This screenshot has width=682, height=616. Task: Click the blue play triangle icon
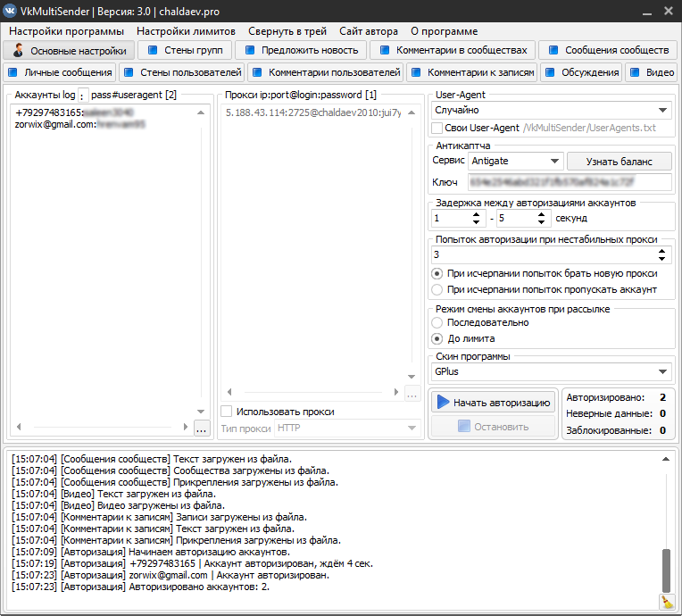click(x=443, y=402)
